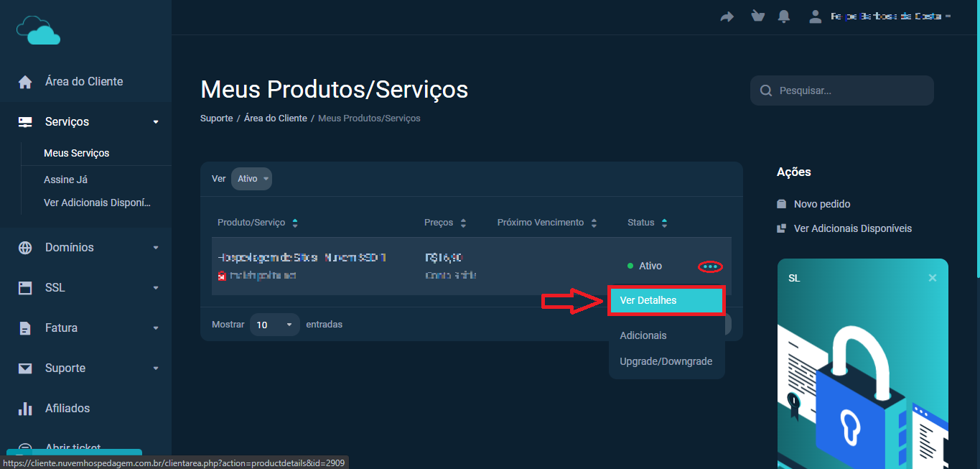Screen dimensions: 980x469
Task: Close the SSL promo banner
Action: [x=932, y=278]
